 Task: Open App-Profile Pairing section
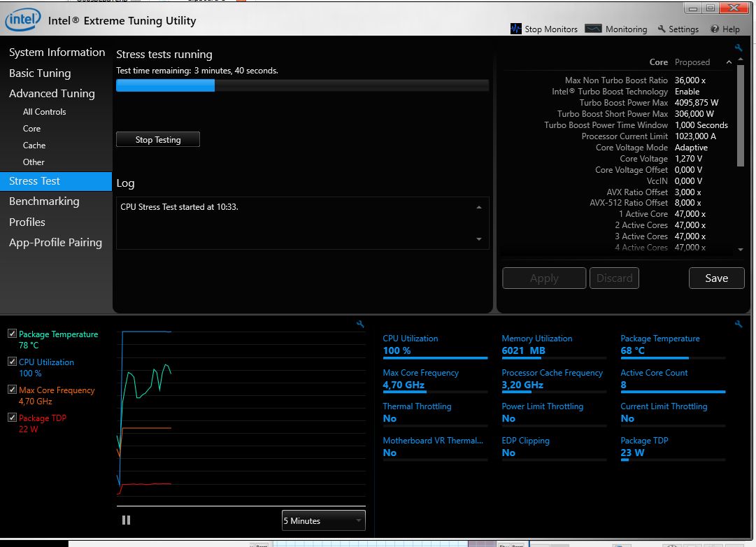55,243
